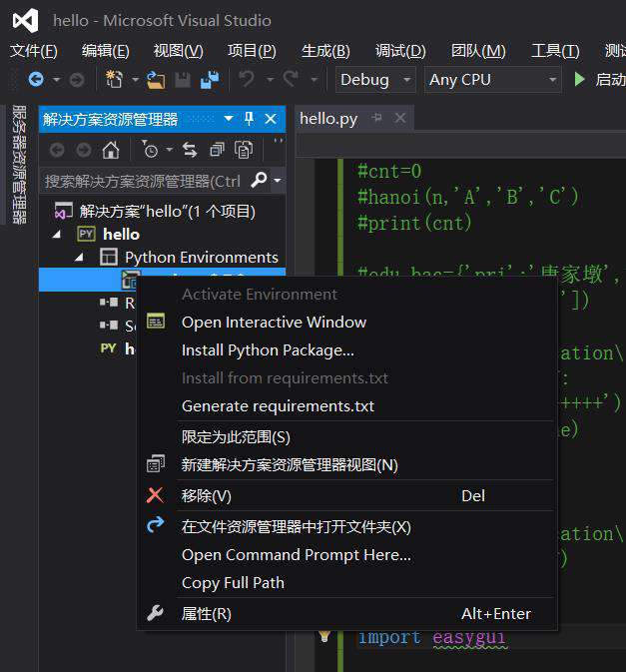The image size is (626, 672).
Task: Choose Install Python Package... from context menu
Action: 346,350
